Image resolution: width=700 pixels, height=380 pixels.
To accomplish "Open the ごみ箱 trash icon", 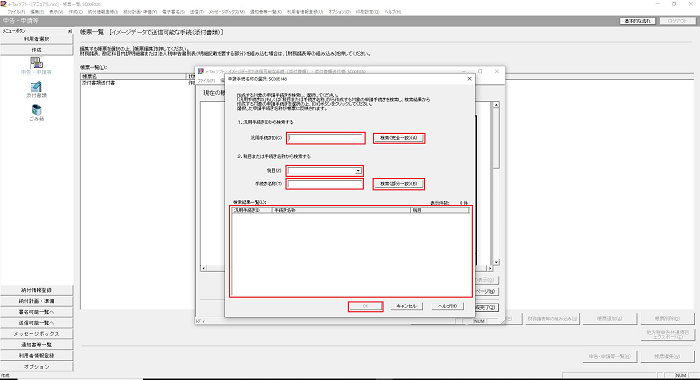I will click(x=36, y=113).
